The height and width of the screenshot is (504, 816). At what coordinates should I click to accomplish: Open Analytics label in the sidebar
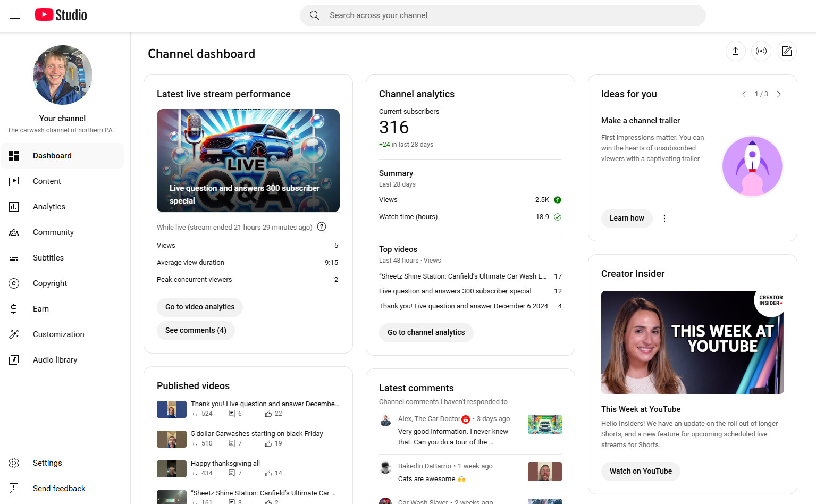49,207
